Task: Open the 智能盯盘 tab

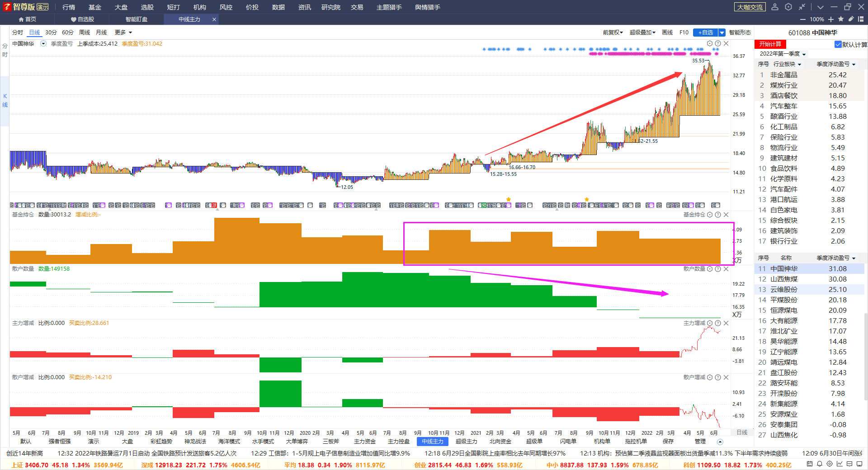Action: point(137,19)
